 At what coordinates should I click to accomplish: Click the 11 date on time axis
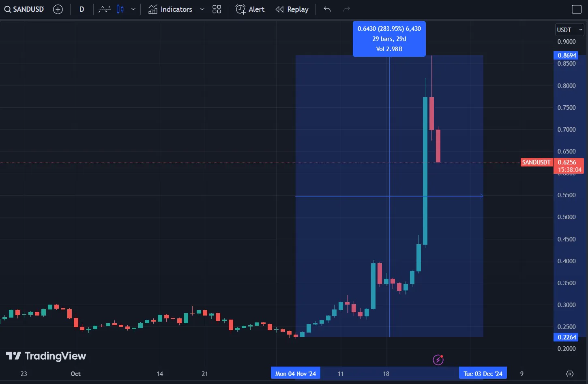(x=341, y=373)
